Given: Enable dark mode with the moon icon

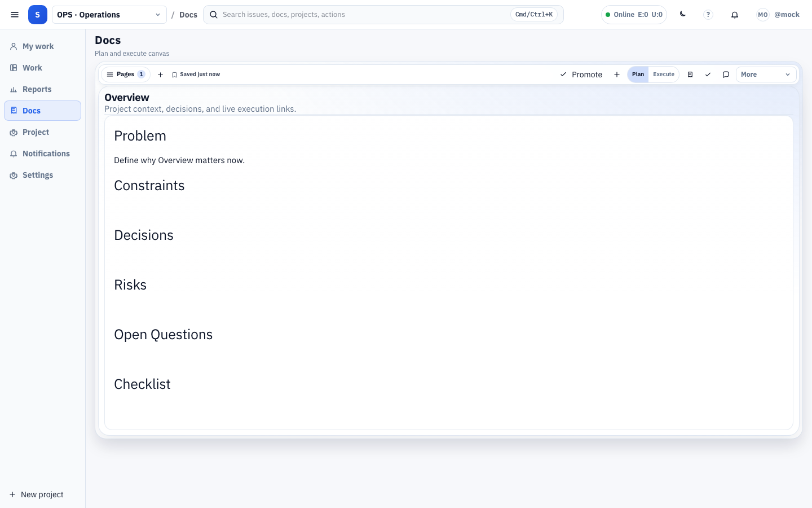Looking at the screenshot, I should [682, 14].
